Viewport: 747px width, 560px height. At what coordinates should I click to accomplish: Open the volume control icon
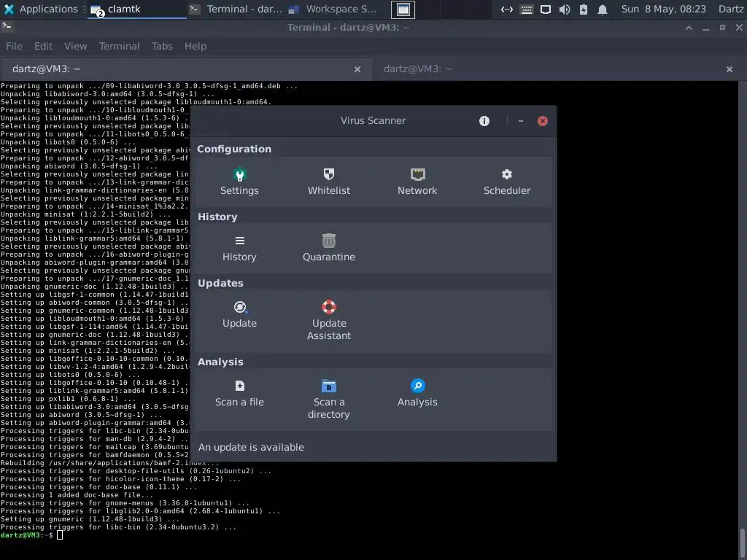[x=565, y=9]
